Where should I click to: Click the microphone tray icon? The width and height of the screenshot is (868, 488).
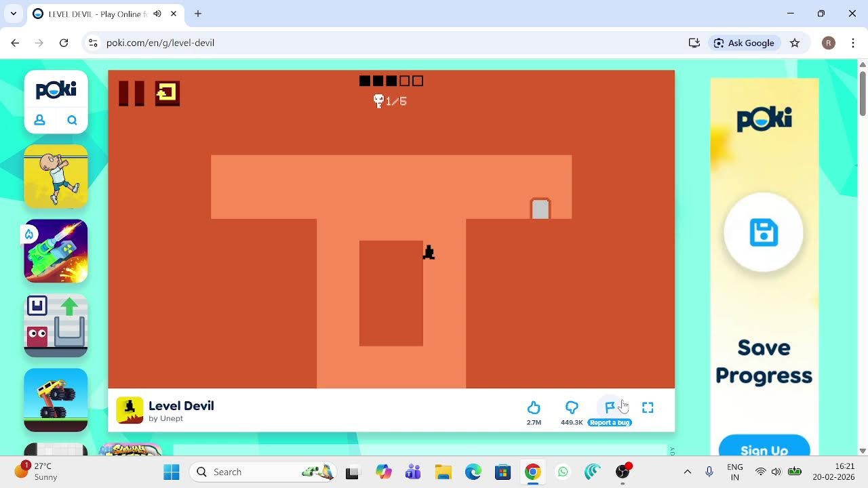[x=709, y=472]
